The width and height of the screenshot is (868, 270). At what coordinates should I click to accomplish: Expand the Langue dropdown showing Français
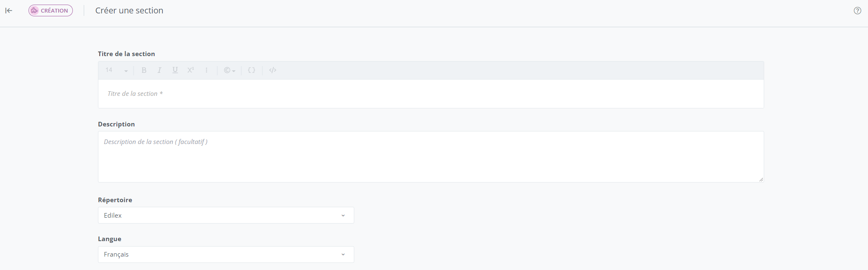(x=226, y=255)
